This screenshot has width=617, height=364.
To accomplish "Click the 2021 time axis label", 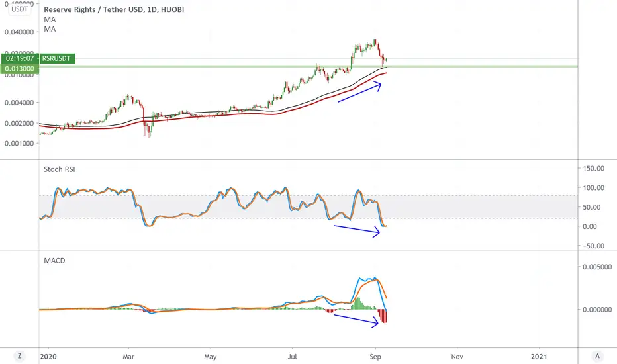I will [x=539, y=357].
